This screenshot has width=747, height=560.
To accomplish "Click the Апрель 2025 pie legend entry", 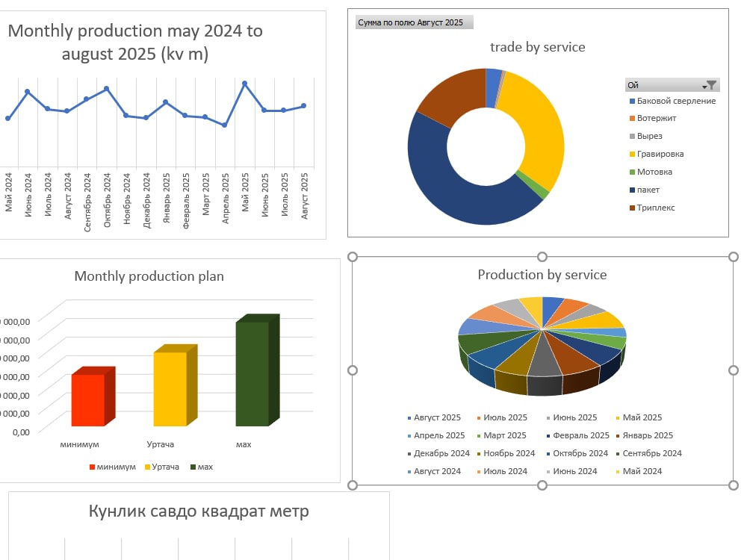I will [x=436, y=436].
